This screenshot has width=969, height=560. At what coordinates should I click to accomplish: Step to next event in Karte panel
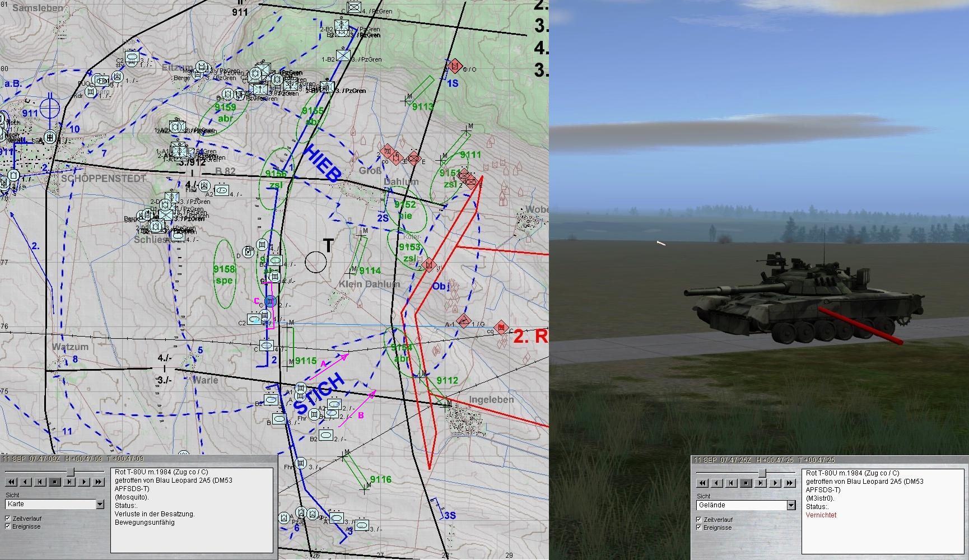pos(69,482)
